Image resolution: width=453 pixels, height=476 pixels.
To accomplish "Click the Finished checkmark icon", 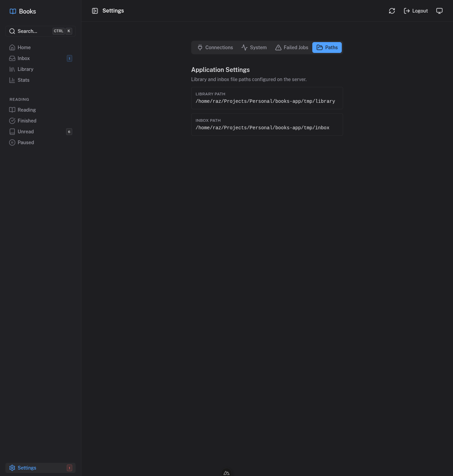I will pos(12,121).
